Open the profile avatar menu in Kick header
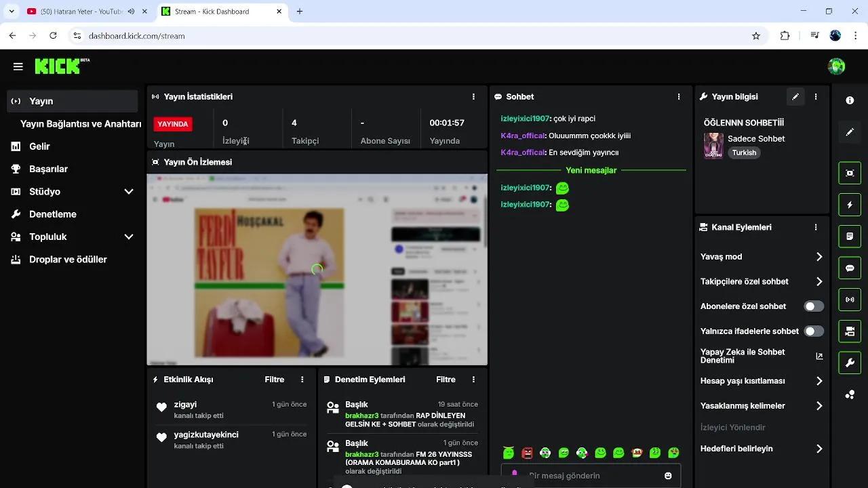868x488 pixels. [836, 66]
